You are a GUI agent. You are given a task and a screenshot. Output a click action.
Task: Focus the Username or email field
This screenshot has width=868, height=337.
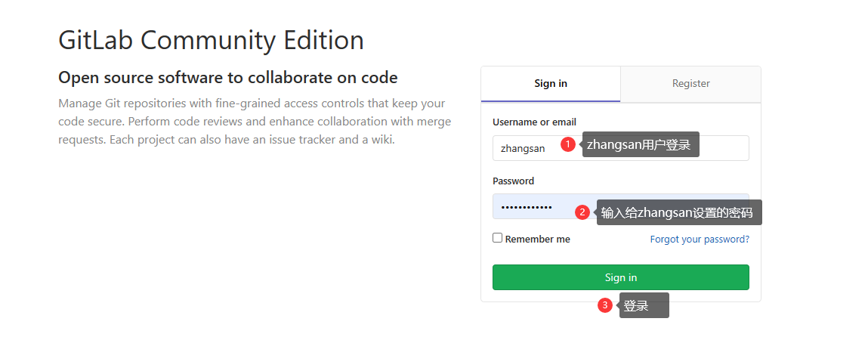tap(620, 148)
